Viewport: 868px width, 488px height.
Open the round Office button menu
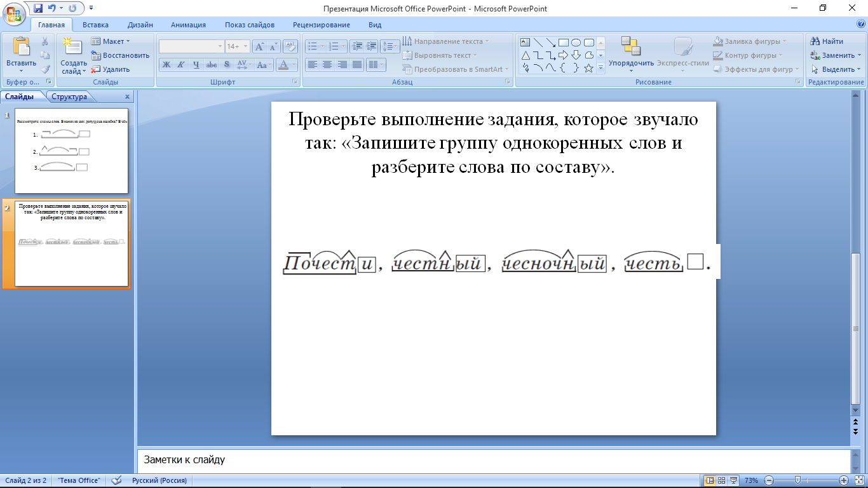click(x=15, y=14)
